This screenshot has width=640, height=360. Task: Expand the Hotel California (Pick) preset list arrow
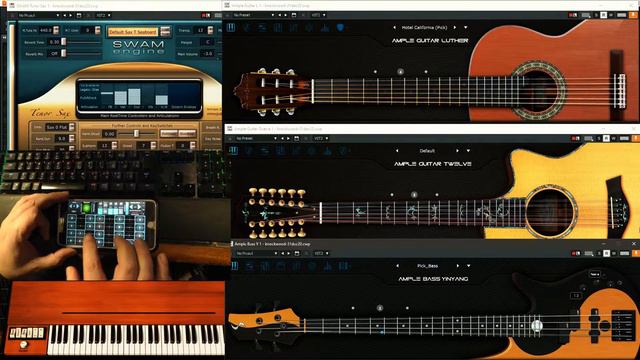pyautogui.click(x=466, y=27)
